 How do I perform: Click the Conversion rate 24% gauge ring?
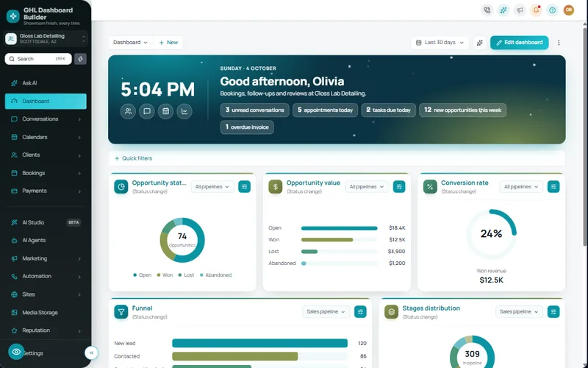coord(491,233)
